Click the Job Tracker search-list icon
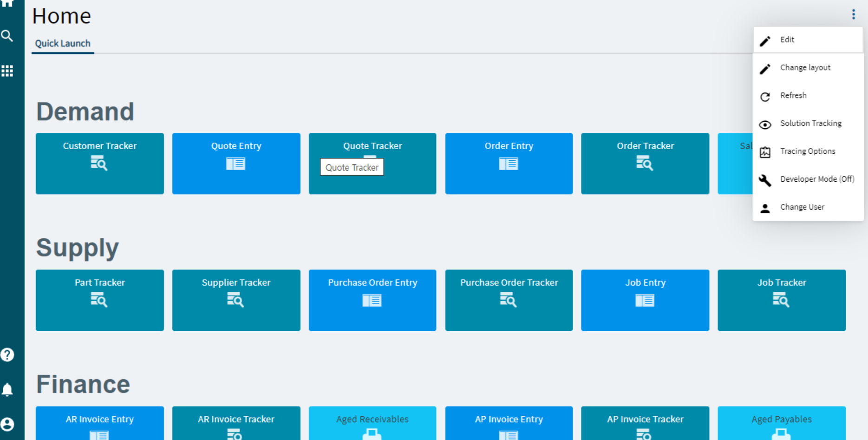This screenshot has height=440, width=868. 781,300
